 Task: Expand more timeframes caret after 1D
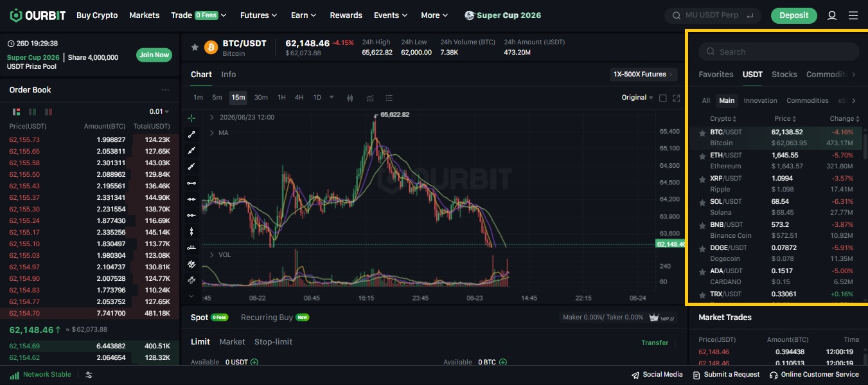pos(332,98)
